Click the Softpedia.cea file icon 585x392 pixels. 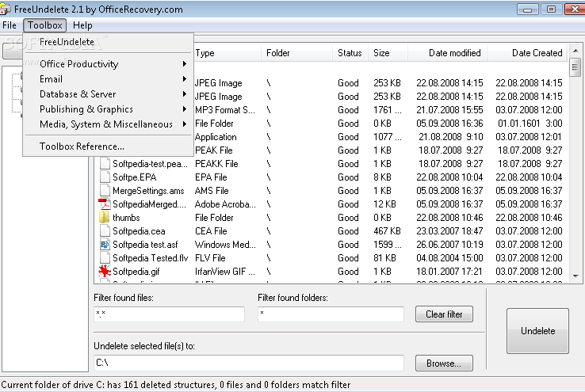(x=105, y=231)
